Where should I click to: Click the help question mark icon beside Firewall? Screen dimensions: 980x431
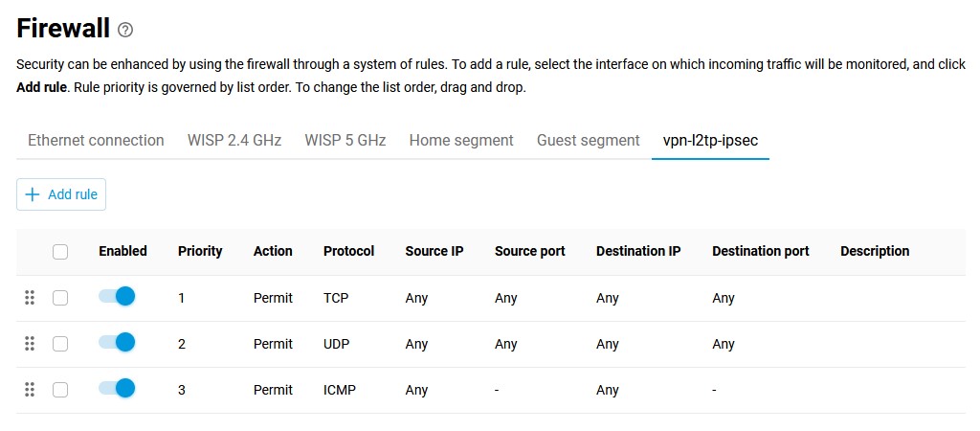[x=125, y=30]
